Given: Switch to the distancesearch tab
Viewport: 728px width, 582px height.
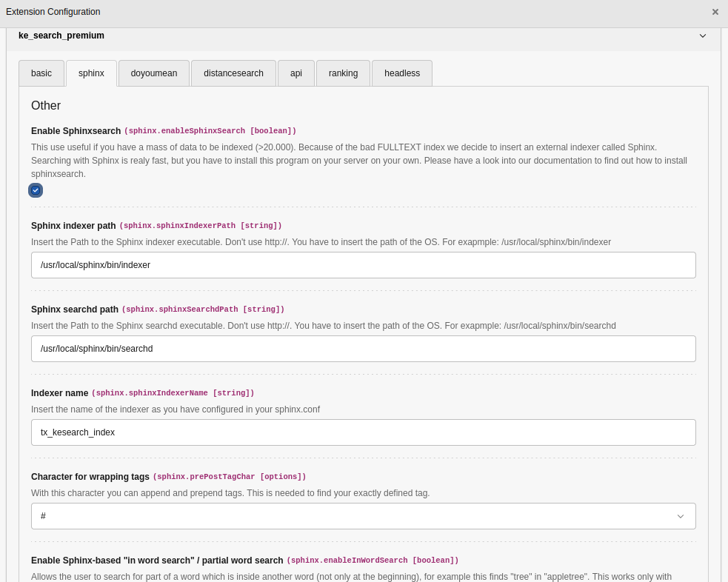Looking at the screenshot, I should coord(233,73).
